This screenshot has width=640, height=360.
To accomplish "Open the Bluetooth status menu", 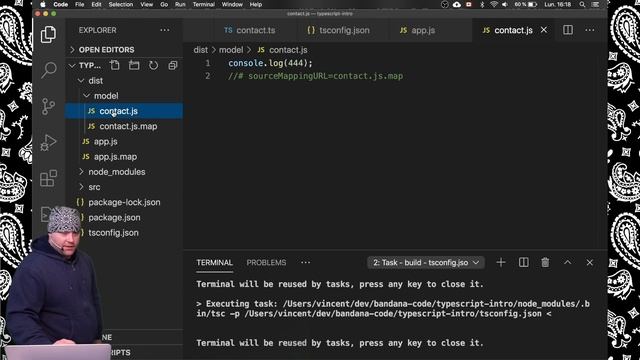I will [482, 4].
